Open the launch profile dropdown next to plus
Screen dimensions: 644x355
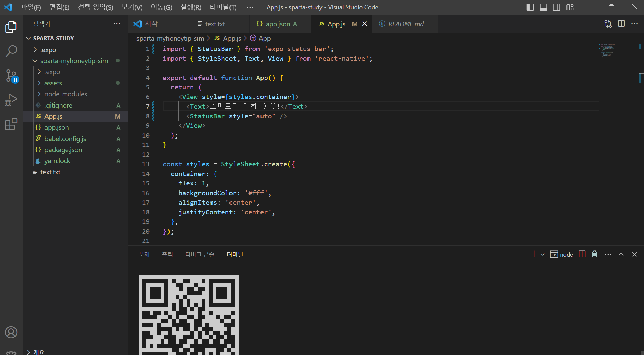tap(543, 254)
